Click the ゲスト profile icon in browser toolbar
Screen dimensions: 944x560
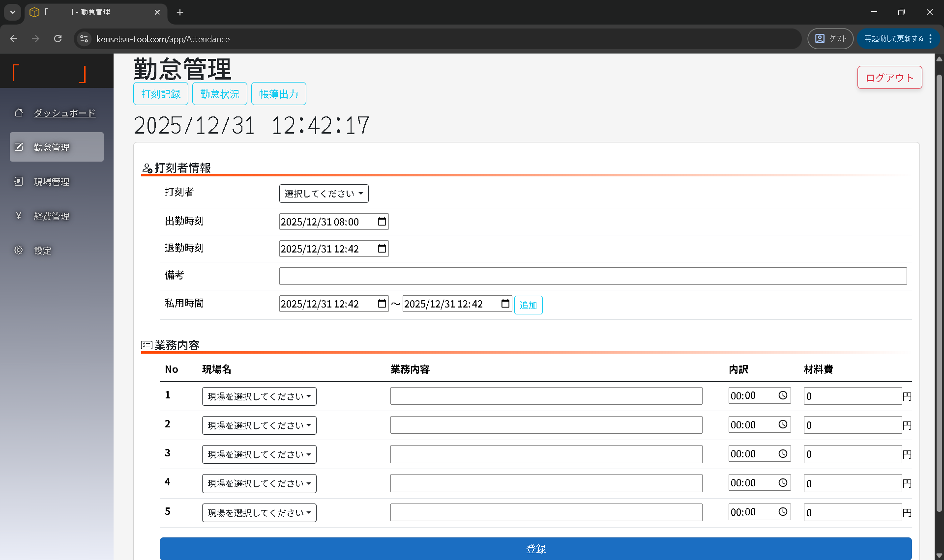click(820, 38)
